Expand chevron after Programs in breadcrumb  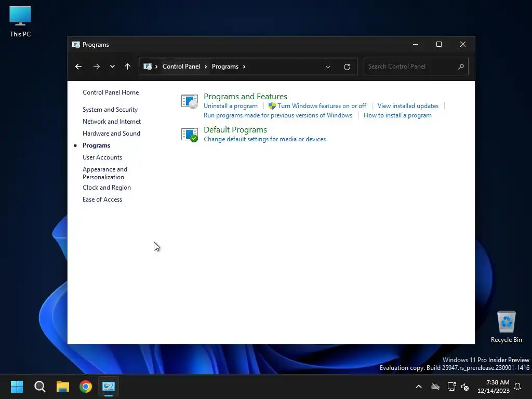(244, 66)
